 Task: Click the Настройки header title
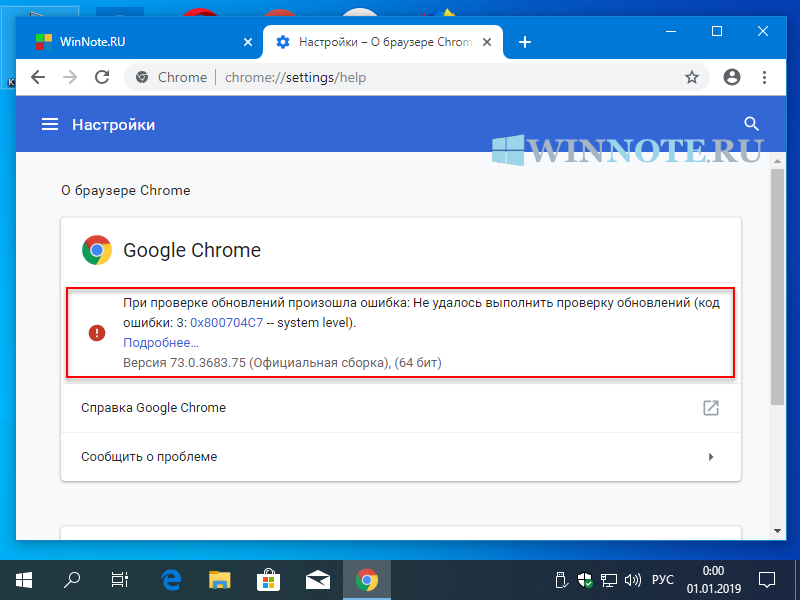113,124
